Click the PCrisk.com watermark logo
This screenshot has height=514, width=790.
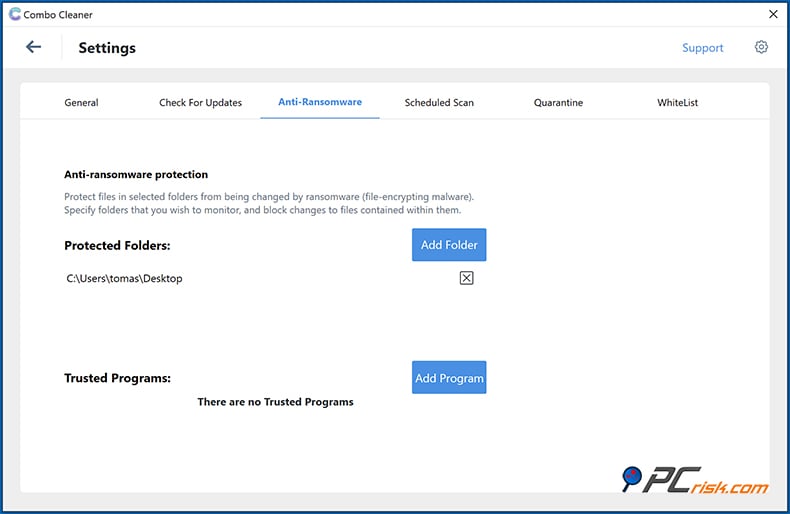pyautogui.click(x=694, y=481)
